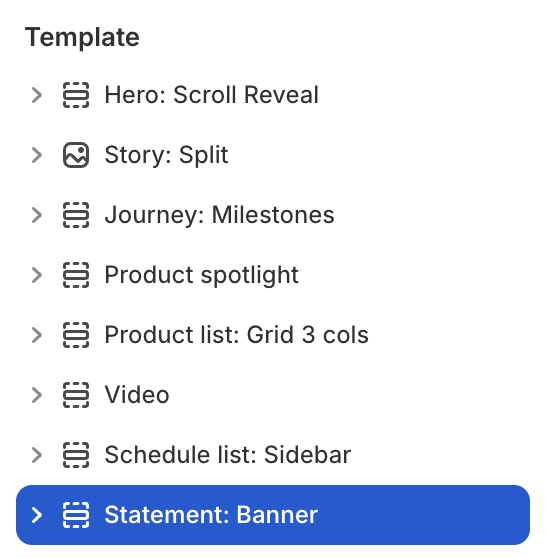Image resolution: width=546 pixels, height=558 pixels.
Task: Click the Hero: Scroll Reveal section icon
Action: point(76,95)
